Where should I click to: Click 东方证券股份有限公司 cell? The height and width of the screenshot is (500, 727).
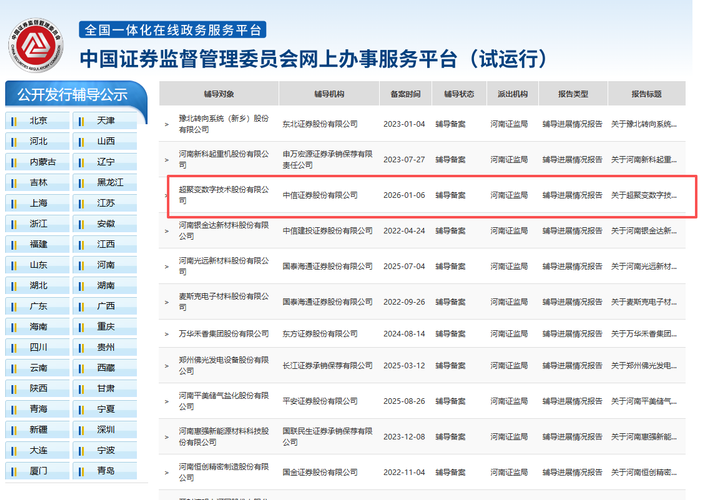(x=320, y=333)
